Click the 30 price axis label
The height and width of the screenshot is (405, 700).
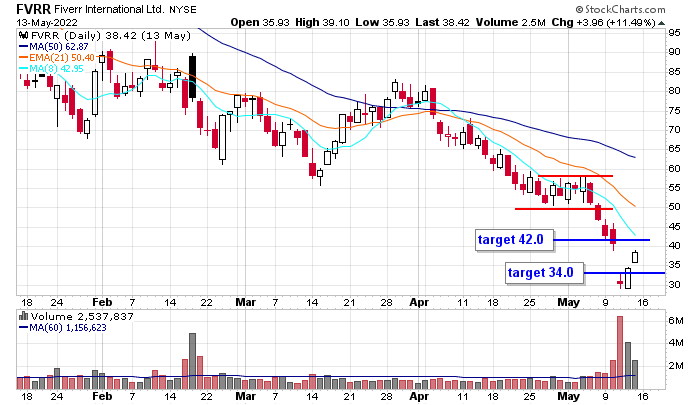674,284
